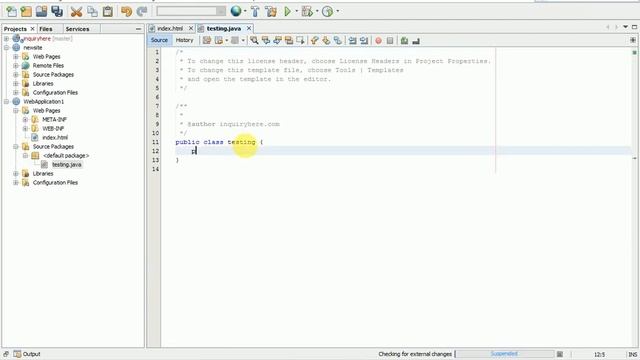
Task: Open the Run Project dropdown arrow
Action: pos(296,11)
